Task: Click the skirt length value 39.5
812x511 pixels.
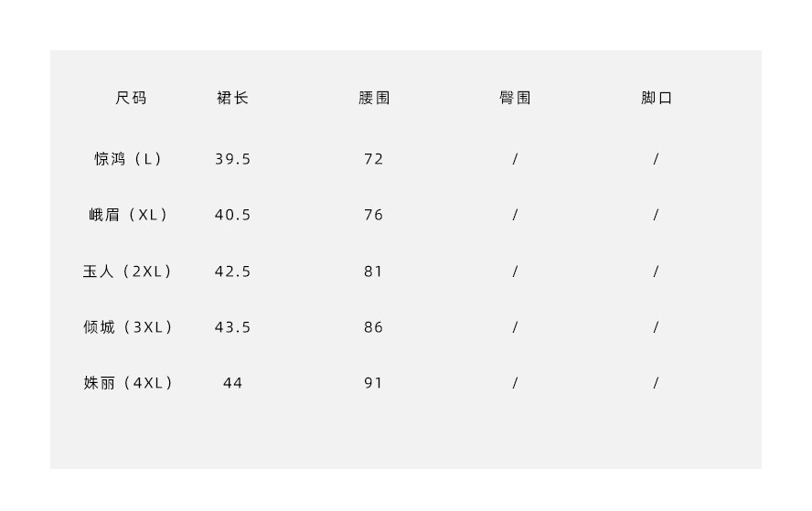Action: (x=232, y=159)
